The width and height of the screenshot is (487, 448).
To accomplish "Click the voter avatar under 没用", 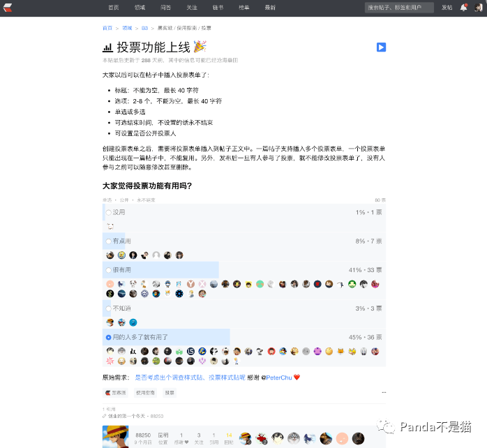I will coord(110,227).
